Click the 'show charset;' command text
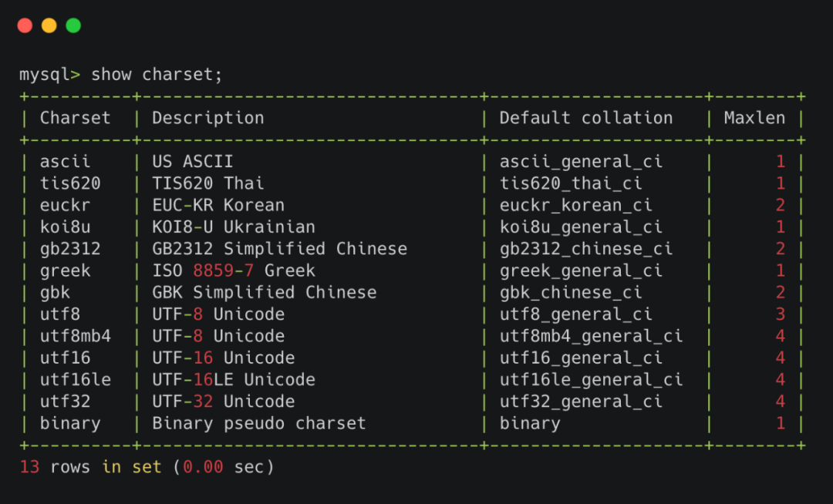This screenshot has height=504, width=833. click(x=157, y=75)
